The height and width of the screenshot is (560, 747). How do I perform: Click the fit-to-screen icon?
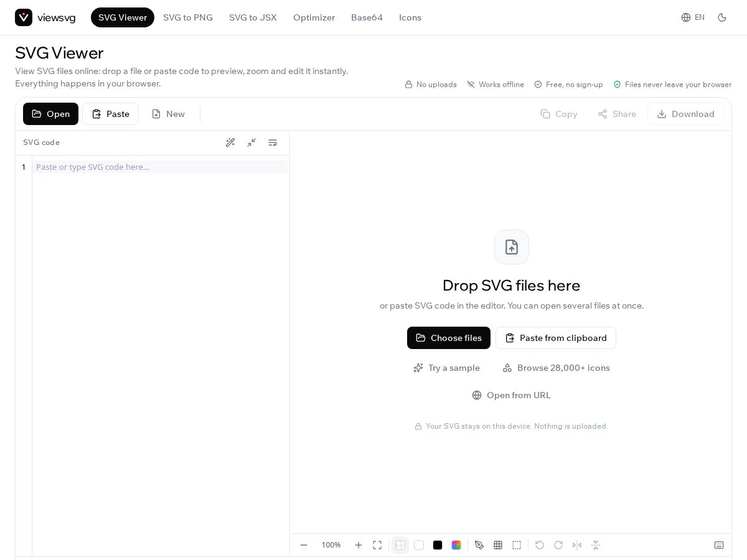377,545
